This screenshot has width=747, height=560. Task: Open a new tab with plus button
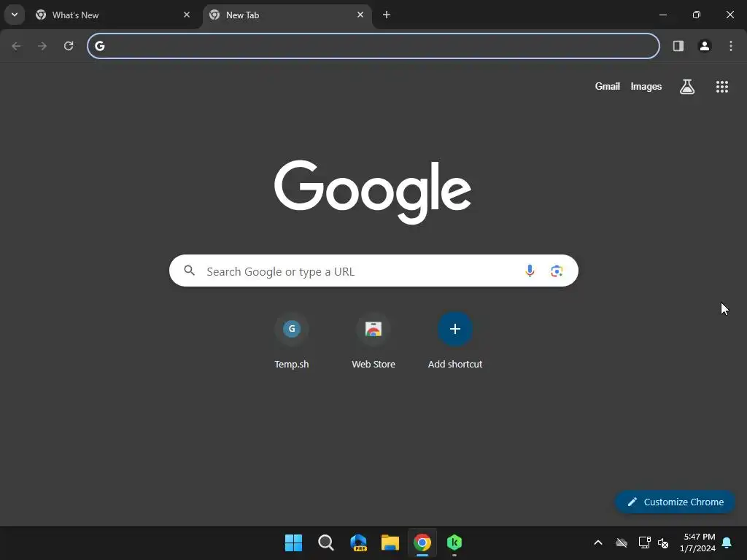(x=387, y=15)
